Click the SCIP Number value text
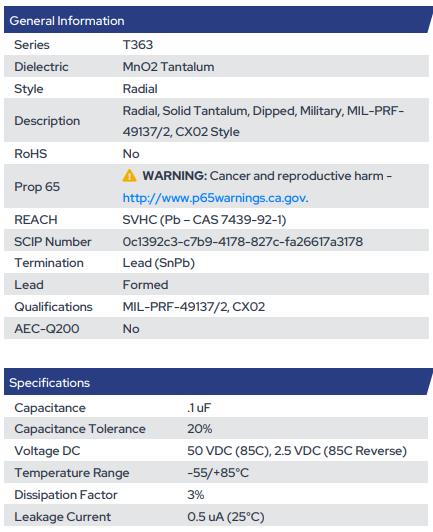 [243, 242]
